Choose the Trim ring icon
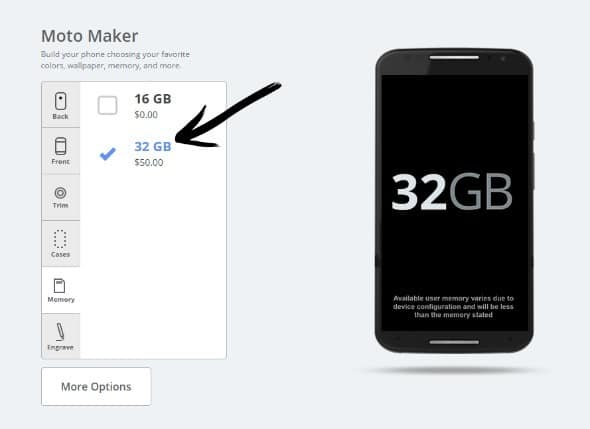 [61, 193]
